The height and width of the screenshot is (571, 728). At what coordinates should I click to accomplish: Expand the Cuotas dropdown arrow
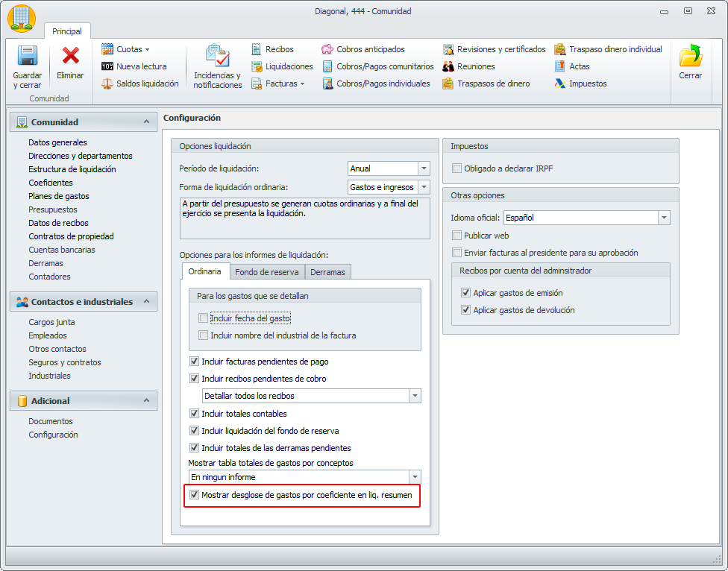click(x=147, y=50)
